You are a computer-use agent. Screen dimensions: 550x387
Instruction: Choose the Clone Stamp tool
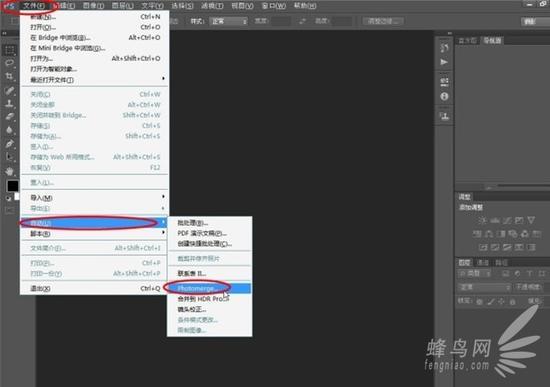coord(10,103)
